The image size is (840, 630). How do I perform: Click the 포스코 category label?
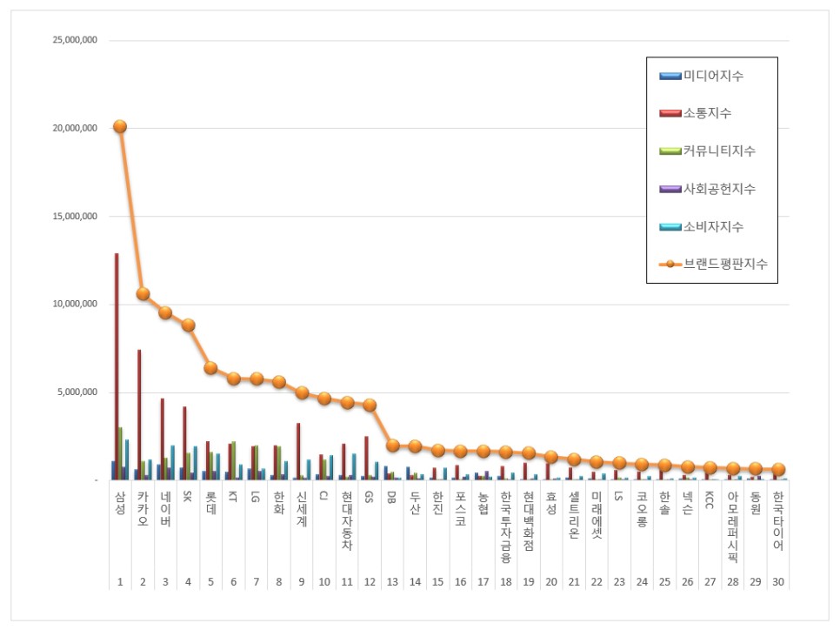point(461,509)
